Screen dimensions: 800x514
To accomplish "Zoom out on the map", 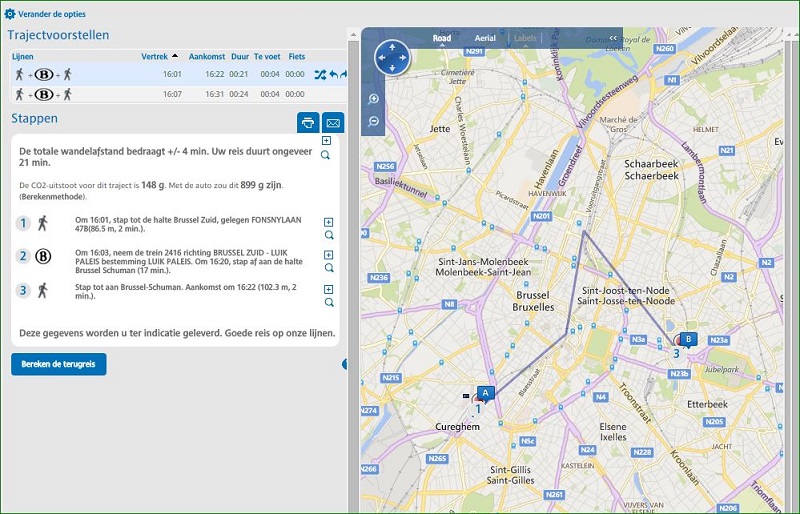I will coord(374,121).
